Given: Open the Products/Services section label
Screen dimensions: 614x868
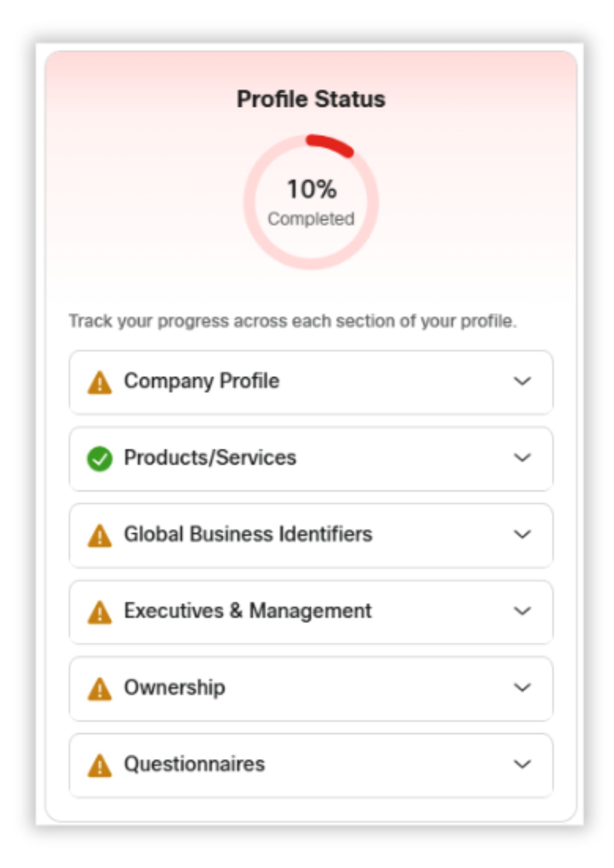Looking at the screenshot, I should [210, 457].
